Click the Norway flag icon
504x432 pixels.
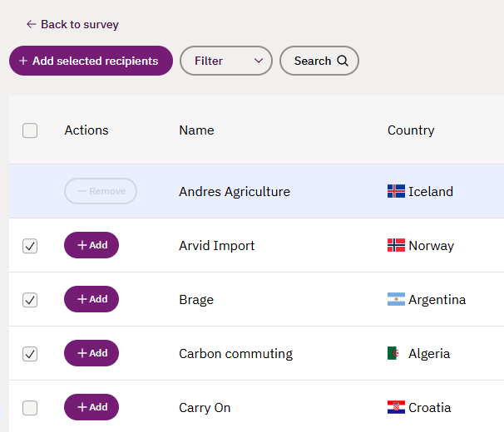396,245
